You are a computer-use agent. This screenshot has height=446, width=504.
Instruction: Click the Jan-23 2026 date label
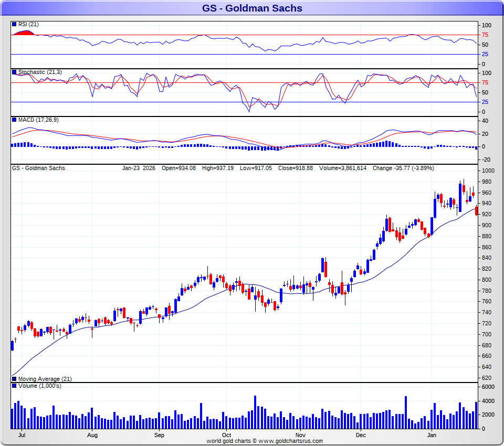(x=139, y=168)
